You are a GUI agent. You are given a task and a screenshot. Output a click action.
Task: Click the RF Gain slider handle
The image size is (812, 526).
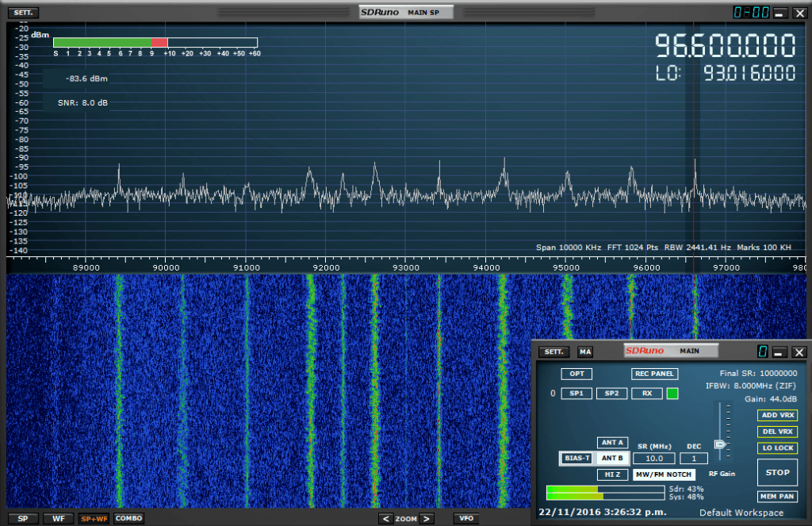click(x=720, y=445)
